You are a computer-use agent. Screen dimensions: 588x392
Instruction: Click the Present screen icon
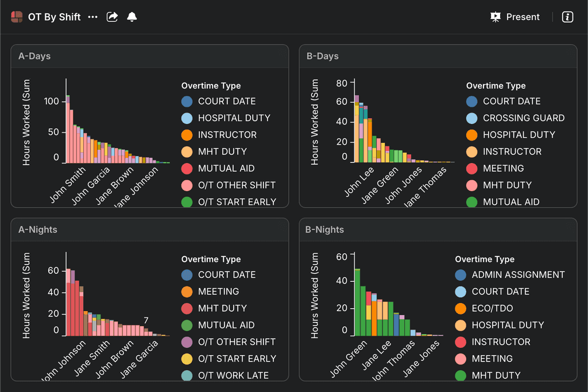(x=496, y=17)
